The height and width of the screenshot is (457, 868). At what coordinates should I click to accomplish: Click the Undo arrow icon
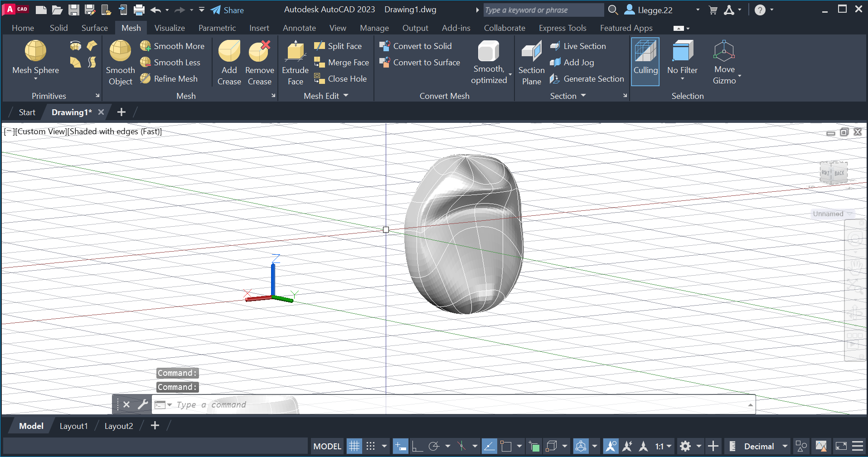point(156,10)
